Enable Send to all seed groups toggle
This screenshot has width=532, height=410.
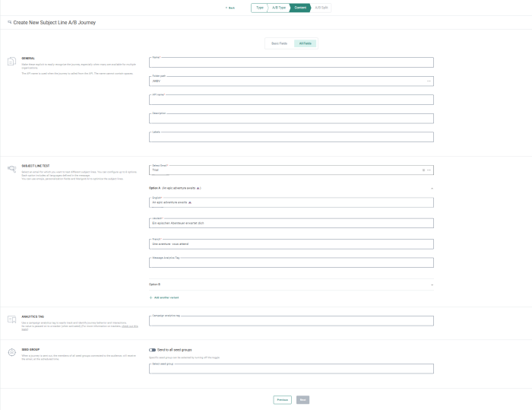coord(153,350)
